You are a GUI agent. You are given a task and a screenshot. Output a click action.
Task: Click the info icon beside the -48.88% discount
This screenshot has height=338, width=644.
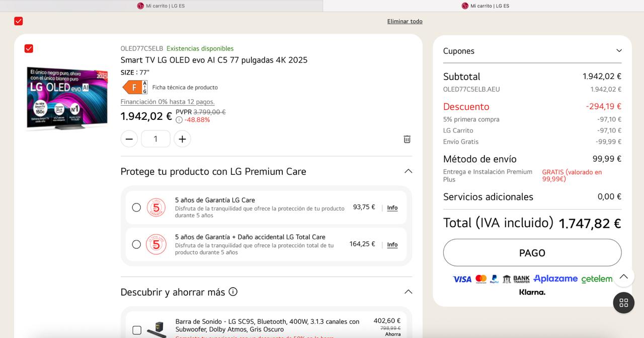coord(179,120)
